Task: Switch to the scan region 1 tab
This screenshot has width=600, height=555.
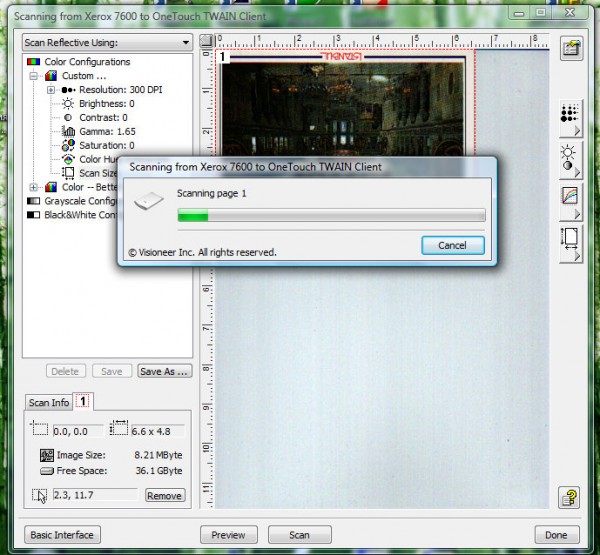Action: (83, 402)
